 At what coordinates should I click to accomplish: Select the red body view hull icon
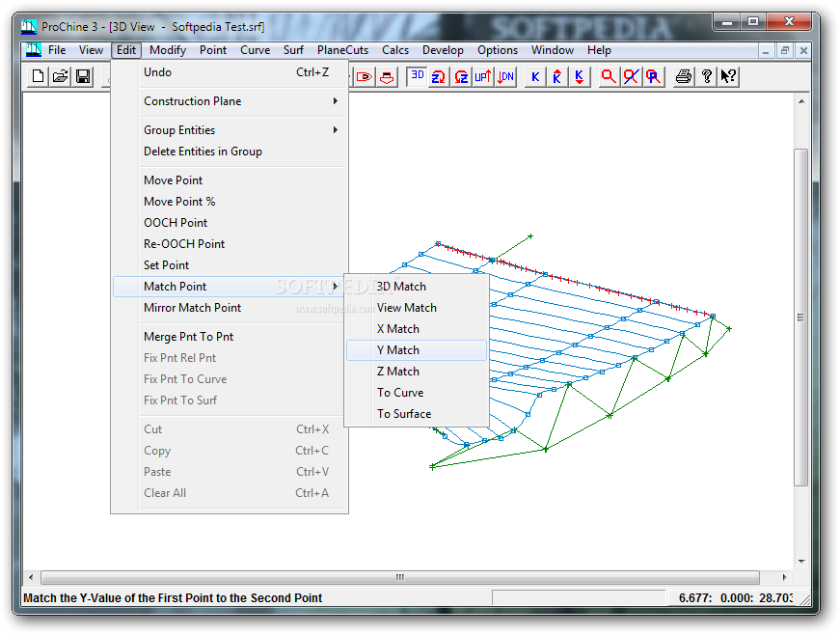(x=387, y=76)
